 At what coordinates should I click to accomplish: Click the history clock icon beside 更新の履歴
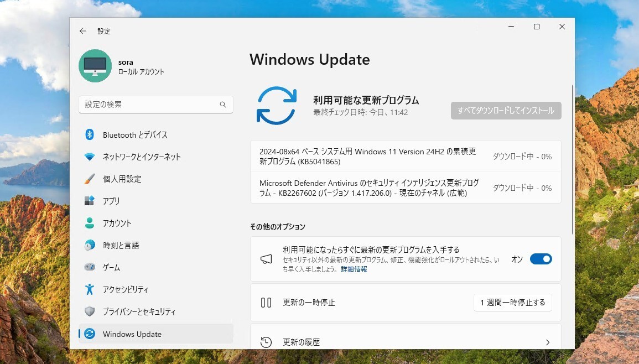[266, 342]
